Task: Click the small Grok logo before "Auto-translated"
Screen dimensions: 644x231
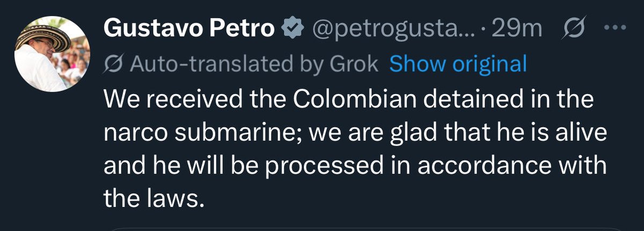Action: (112, 65)
